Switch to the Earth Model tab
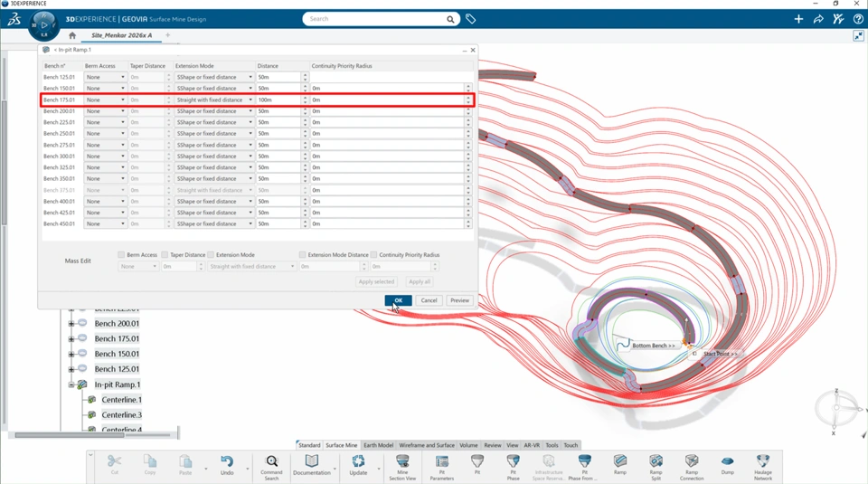Image resolution: width=868 pixels, height=484 pixels. tap(378, 445)
